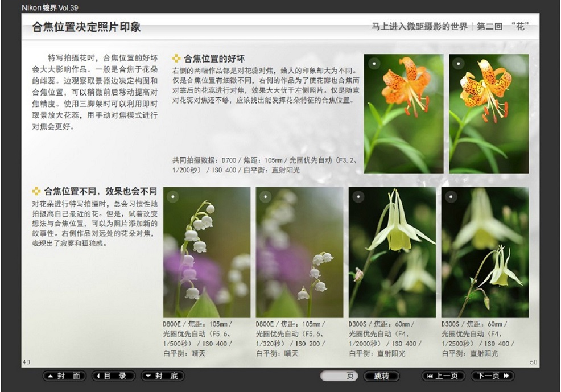Click zoom circle icon on right orange lily photo

(459, 63)
